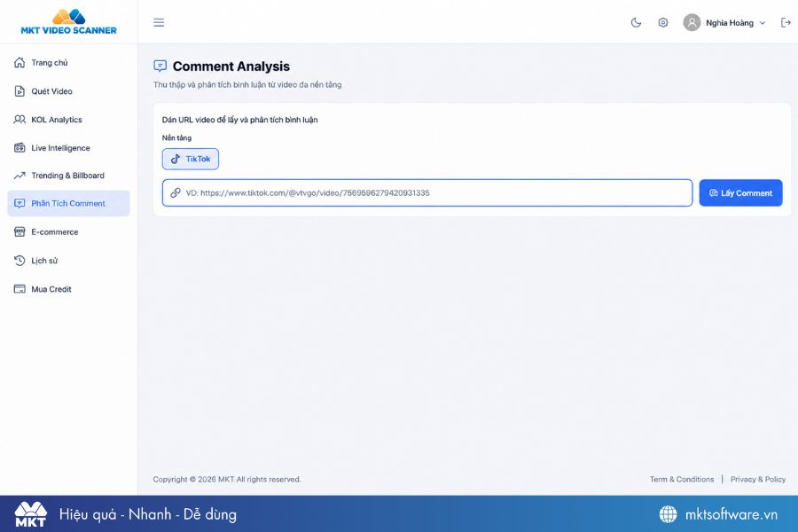
Task: Click Trending & Billboard chart icon
Action: [x=20, y=176]
